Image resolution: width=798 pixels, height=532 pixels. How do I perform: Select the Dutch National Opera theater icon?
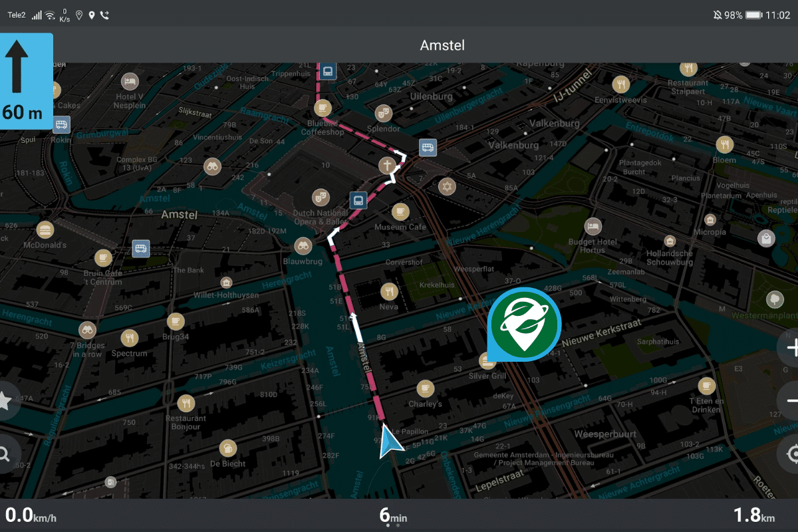point(321,197)
